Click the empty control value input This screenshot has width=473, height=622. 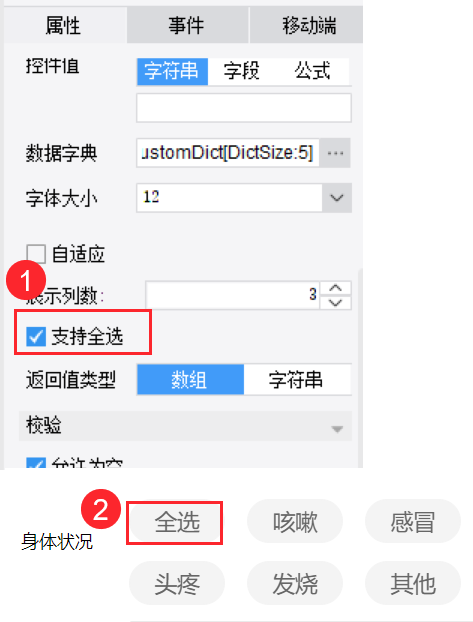point(244,108)
